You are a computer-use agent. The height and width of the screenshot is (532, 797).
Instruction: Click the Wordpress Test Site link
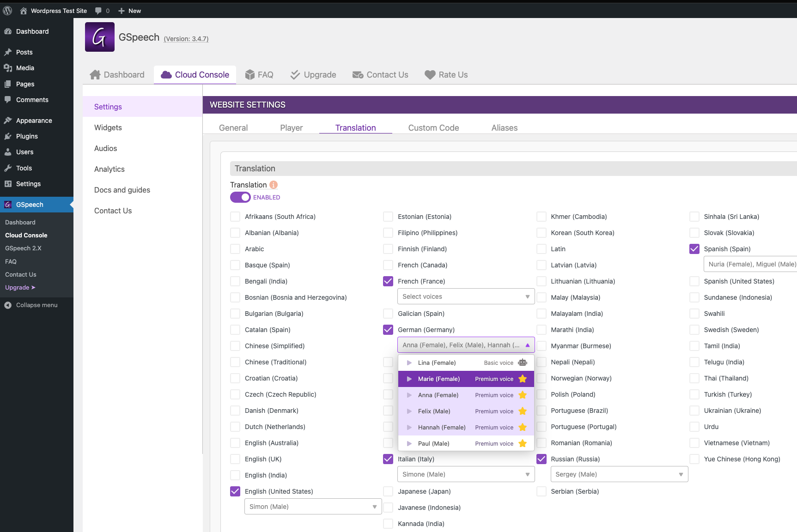click(x=59, y=11)
